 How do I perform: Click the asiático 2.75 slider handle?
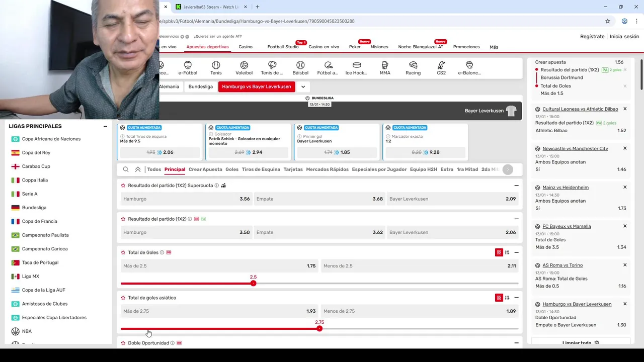(x=319, y=328)
